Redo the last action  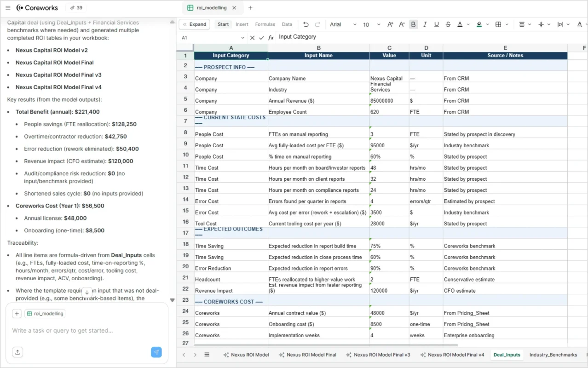point(317,24)
